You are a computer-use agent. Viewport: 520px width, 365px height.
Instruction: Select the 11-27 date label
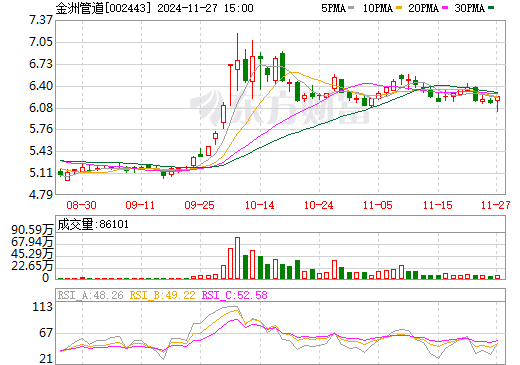pyautogui.click(x=496, y=205)
